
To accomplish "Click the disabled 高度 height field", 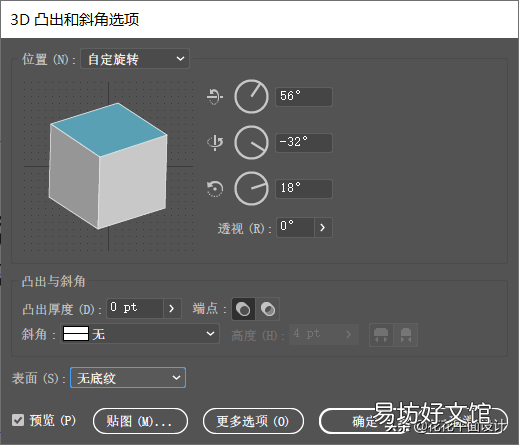I will [315, 334].
